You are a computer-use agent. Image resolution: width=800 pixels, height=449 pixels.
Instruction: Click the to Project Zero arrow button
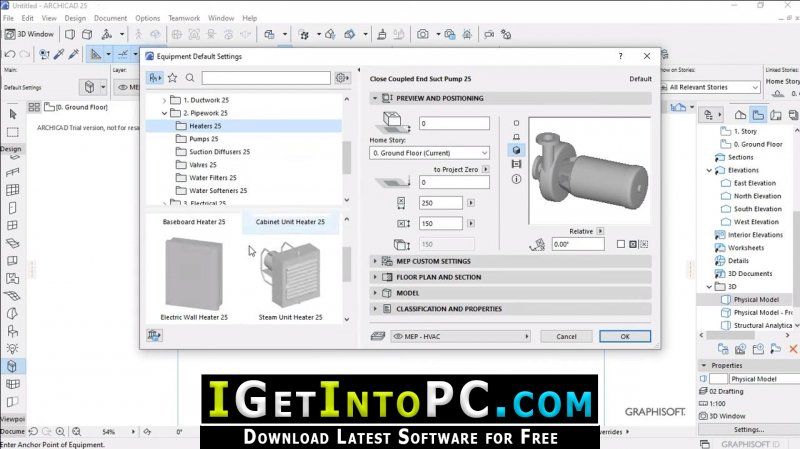coord(486,169)
